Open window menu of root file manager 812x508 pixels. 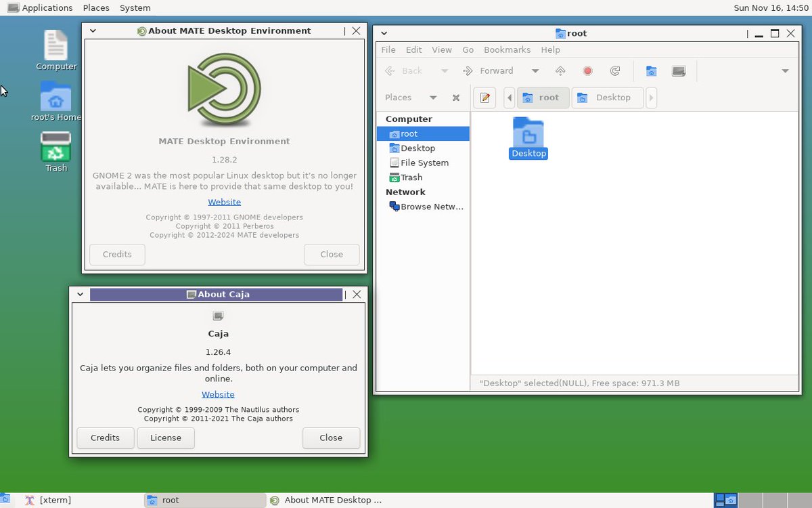(384, 33)
